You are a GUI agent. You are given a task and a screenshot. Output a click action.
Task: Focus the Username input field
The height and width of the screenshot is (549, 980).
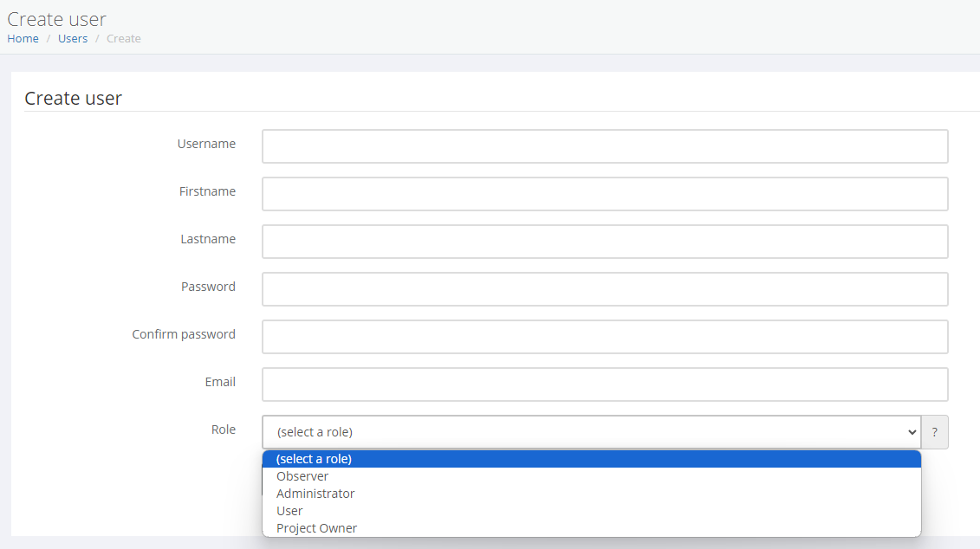tap(605, 146)
